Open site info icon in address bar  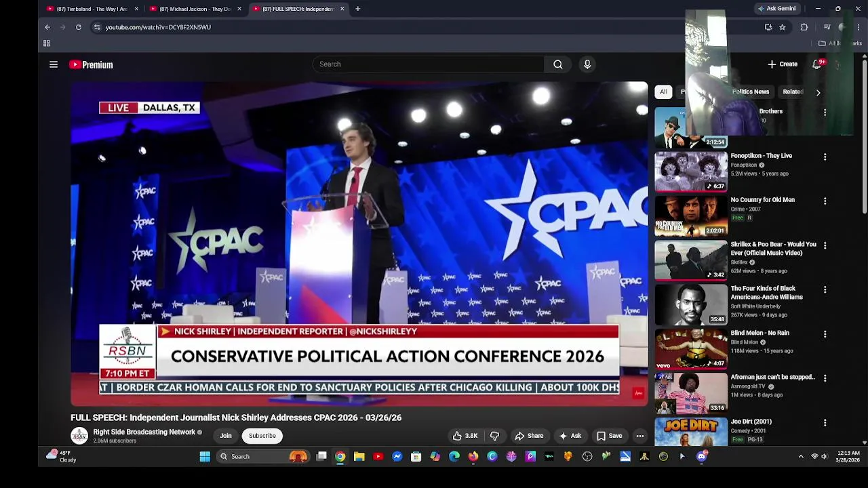[x=97, y=27]
